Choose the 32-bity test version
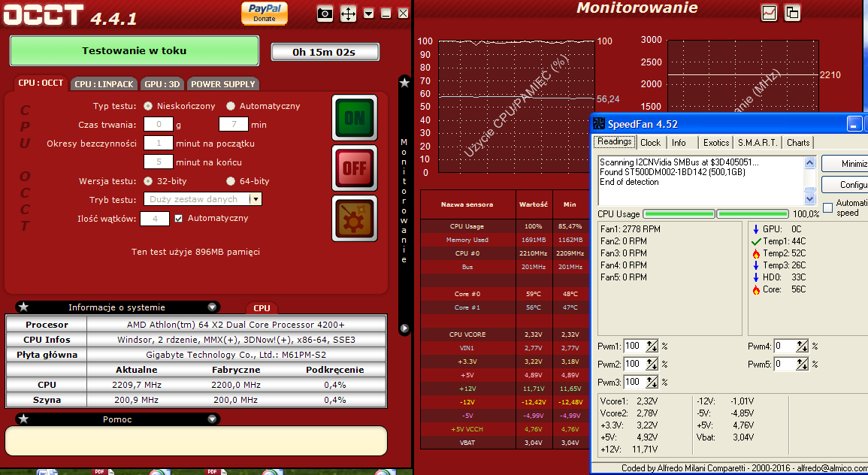The height and width of the screenshot is (475, 868). coord(148,181)
